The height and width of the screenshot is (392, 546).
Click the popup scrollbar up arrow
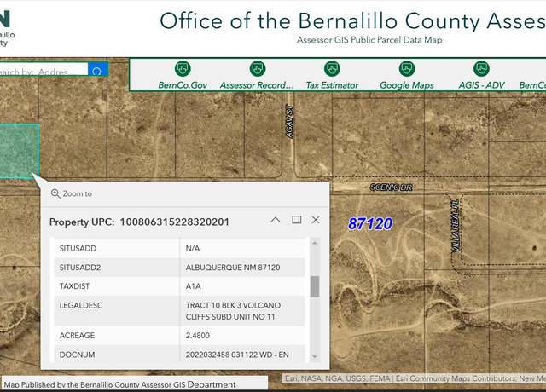tap(315, 243)
